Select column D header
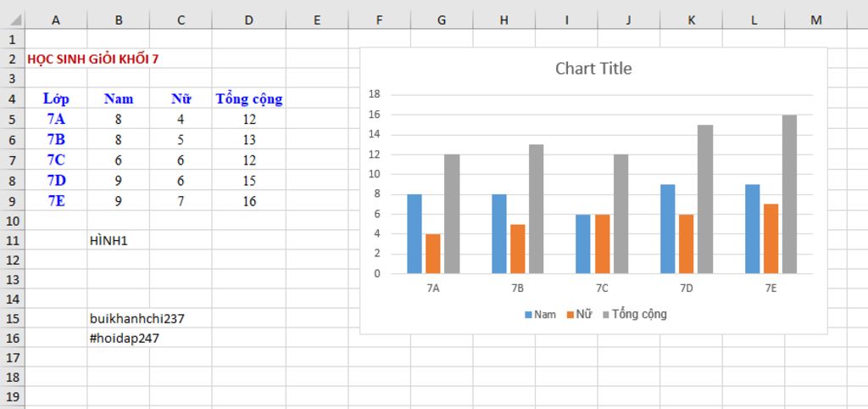Screen dimensions: 868x409 tap(248, 20)
